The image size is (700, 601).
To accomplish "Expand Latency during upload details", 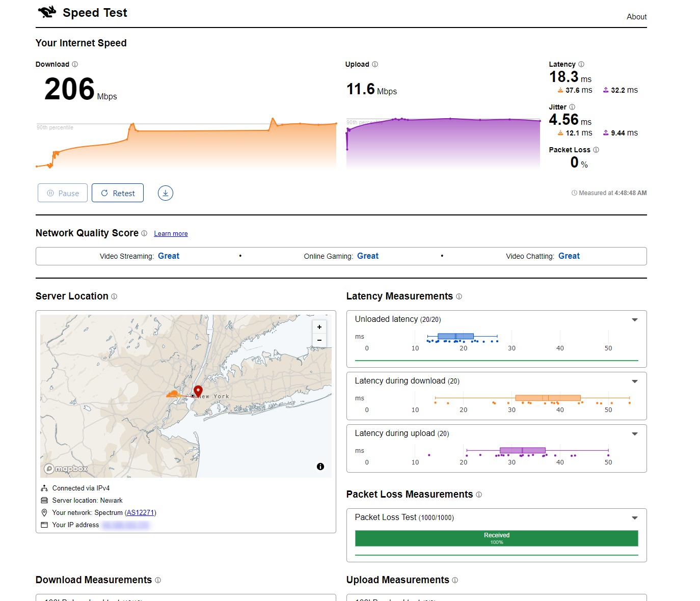I will tap(635, 434).
